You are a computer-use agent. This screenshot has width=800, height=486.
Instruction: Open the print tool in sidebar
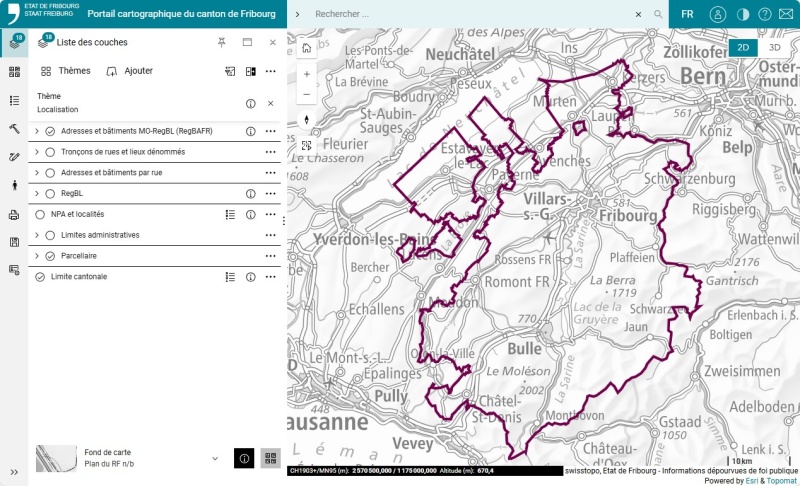click(x=14, y=214)
